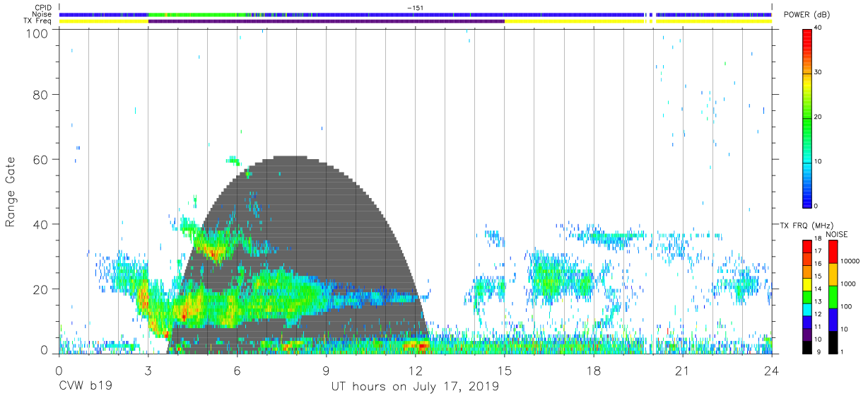Click the 40 tick on the power scale
The image size is (868, 401).
pyautogui.click(x=819, y=28)
